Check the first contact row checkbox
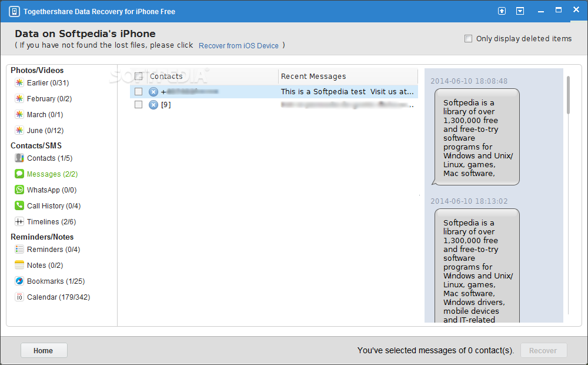This screenshot has height=365, width=588. (x=138, y=92)
